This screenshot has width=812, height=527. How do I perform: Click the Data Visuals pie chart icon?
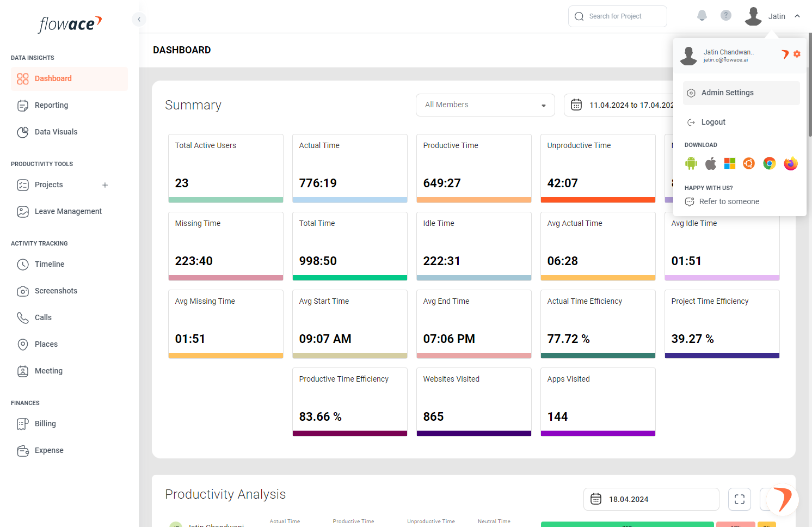click(23, 132)
